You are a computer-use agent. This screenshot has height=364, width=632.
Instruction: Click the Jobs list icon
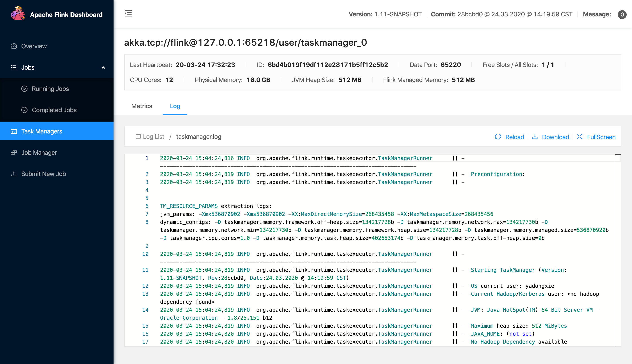14,67
